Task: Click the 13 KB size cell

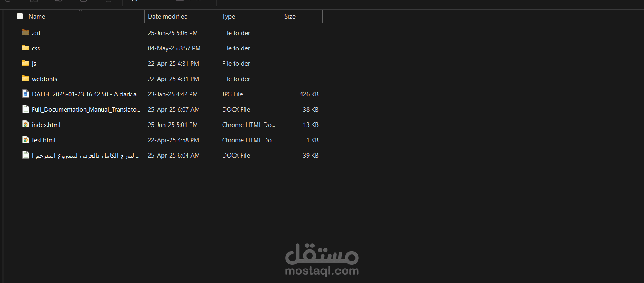Action: (x=310, y=125)
